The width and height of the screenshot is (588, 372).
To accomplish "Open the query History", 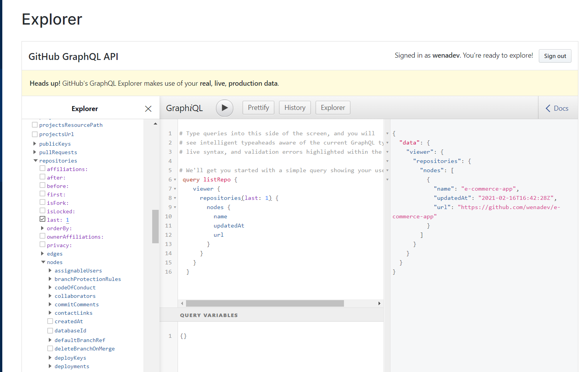I will point(295,108).
